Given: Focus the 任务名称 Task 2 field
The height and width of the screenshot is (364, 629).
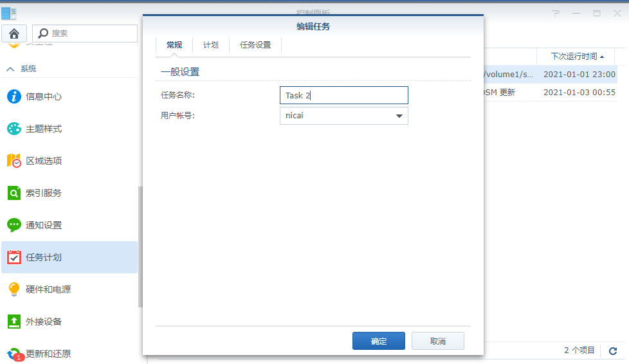Looking at the screenshot, I should click(344, 96).
